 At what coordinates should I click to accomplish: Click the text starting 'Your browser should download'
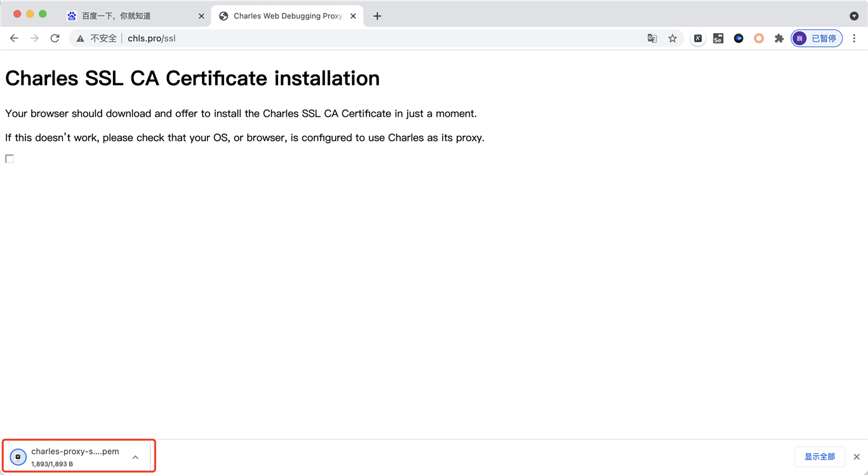pos(241,114)
